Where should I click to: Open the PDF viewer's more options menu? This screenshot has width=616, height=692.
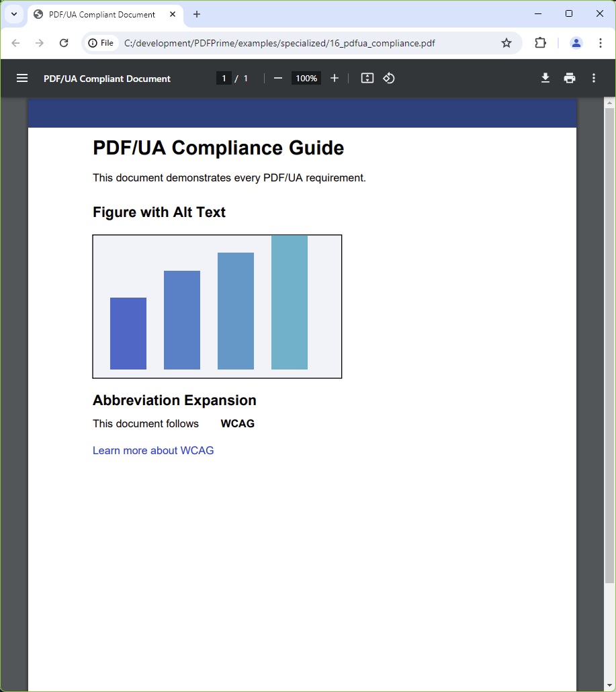(x=593, y=78)
